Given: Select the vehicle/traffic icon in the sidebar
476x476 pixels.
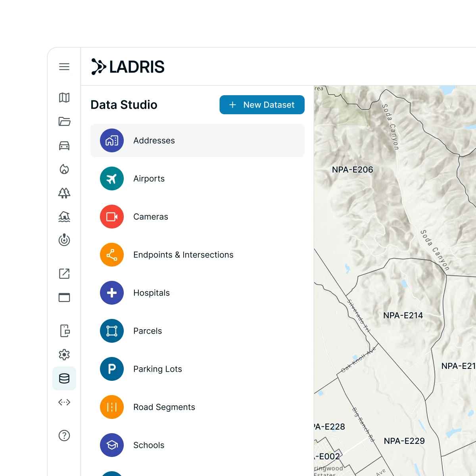Looking at the screenshot, I should 64,146.
